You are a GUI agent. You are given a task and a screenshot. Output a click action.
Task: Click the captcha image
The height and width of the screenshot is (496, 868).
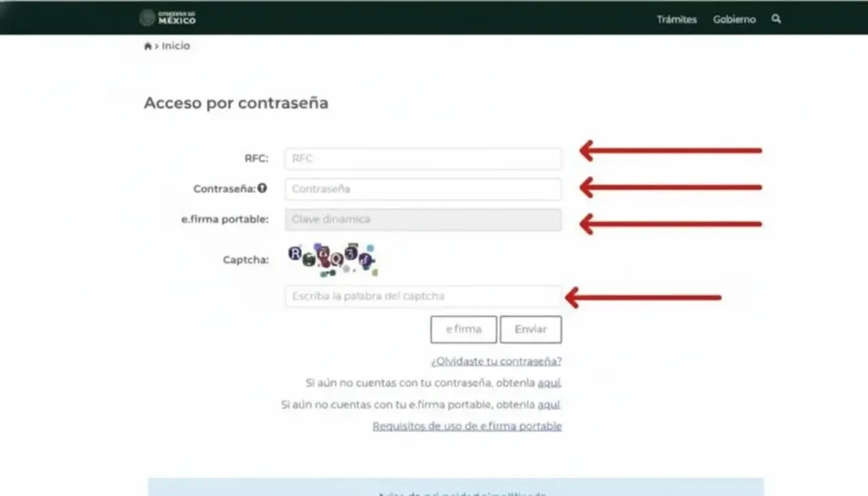pos(332,259)
